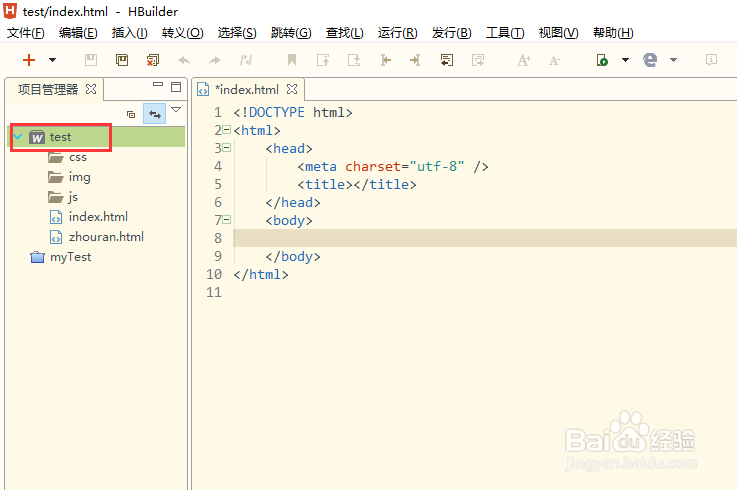Click the Undo arrow icon
Screen dimensions: 737x490
click(x=184, y=60)
